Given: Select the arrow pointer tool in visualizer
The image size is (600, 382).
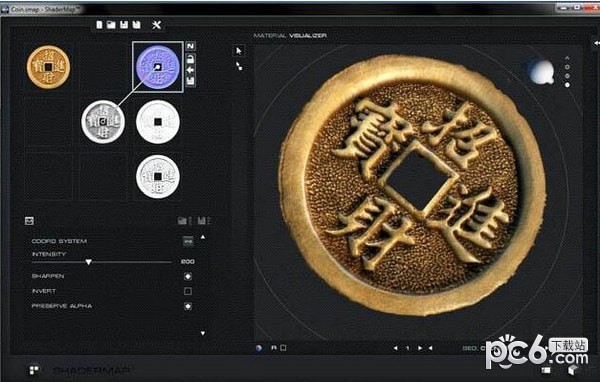Looking at the screenshot, I should pos(239,51).
